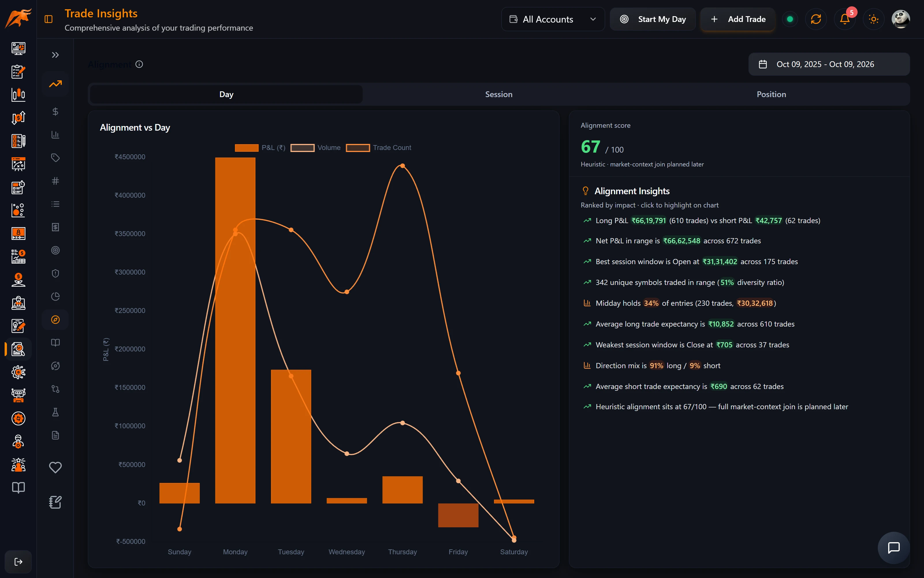Open the target icon section

pyautogui.click(x=55, y=250)
